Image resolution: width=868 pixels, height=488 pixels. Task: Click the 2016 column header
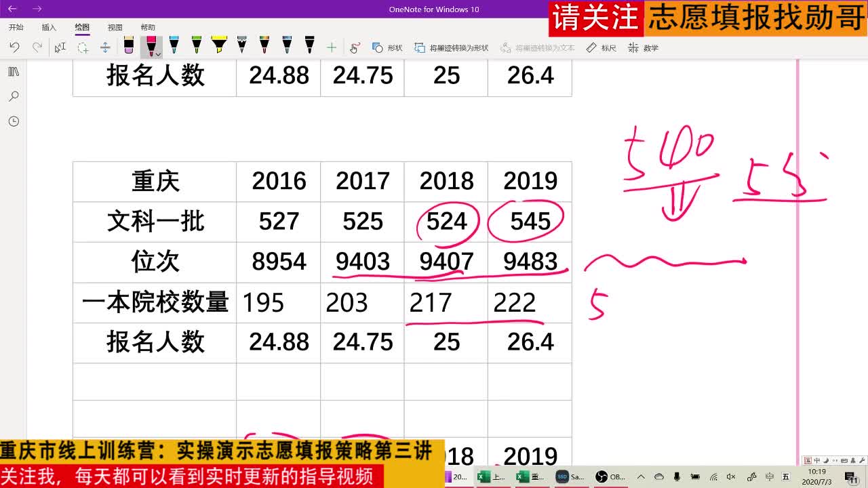coord(279,181)
